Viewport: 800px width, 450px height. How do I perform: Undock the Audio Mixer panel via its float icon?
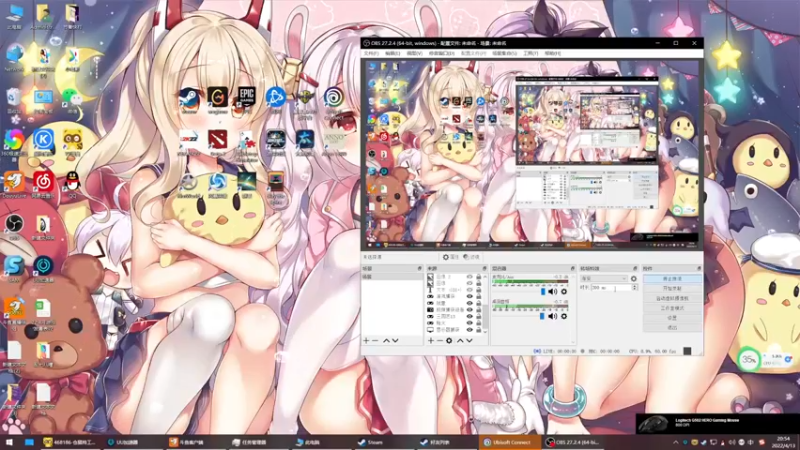(x=572, y=268)
